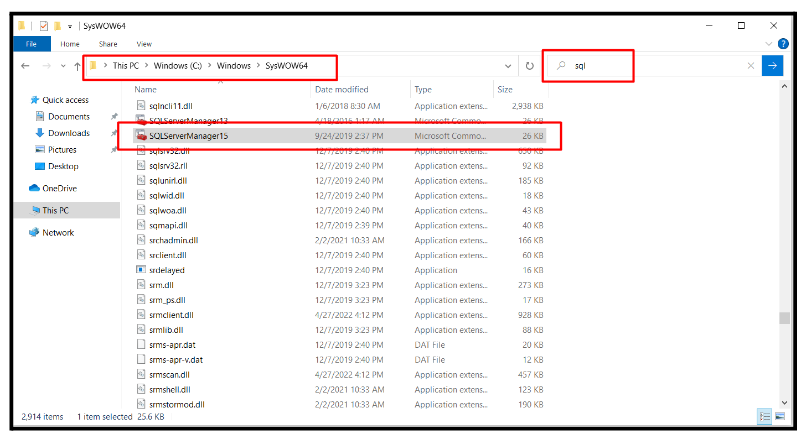Click the sqlncli11.dll file icon
This screenshot has height=443, width=810.
[x=141, y=104]
